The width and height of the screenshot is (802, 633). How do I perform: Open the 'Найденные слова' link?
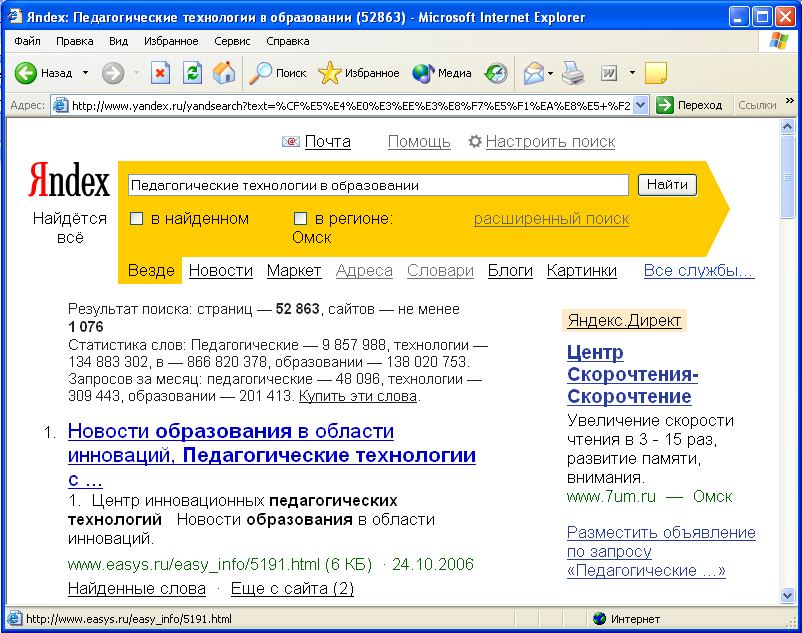click(137, 589)
